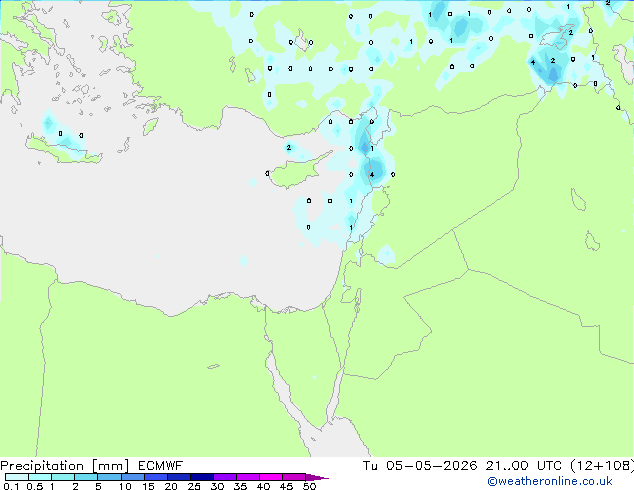Click the 45–50 mm legend swatch
The height and width of the screenshot is (490, 634).
[294, 477]
